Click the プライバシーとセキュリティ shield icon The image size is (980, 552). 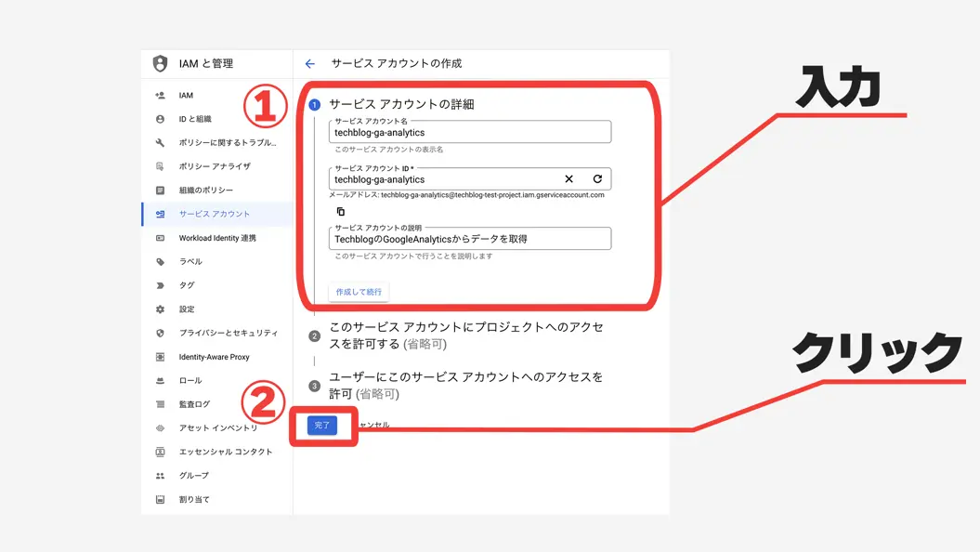[160, 333]
